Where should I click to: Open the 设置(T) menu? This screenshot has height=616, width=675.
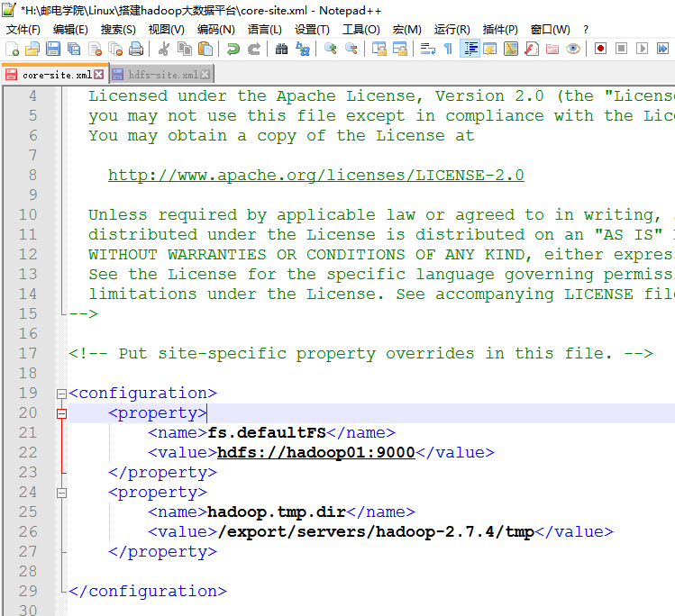(312, 30)
